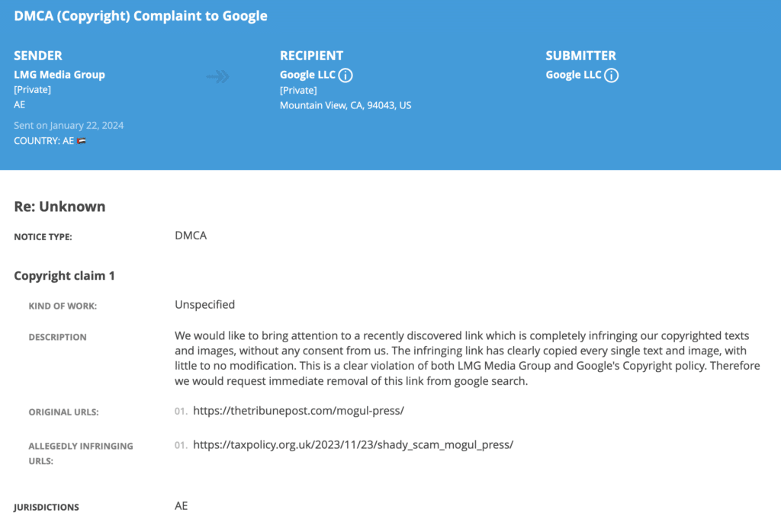Click the double arrow between sender and recipient
The width and height of the screenshot is (781, 532).
pos(218,77)
